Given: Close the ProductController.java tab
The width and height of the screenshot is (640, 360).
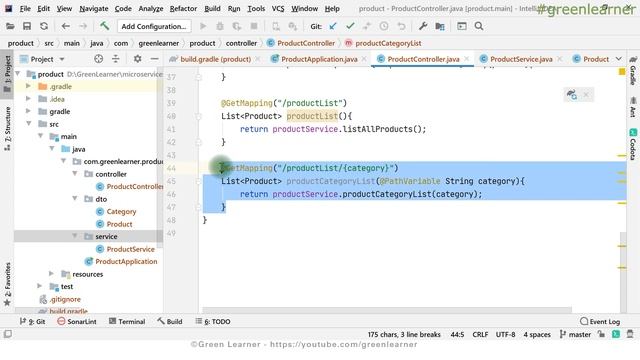Looking at the screenshot, I should coord(467,59).
